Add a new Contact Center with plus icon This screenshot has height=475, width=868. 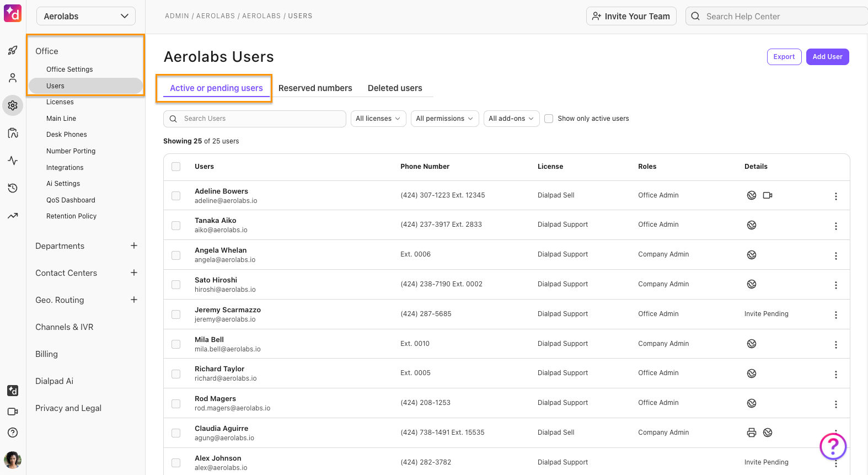pyautogui.click(x=134, y=273)
